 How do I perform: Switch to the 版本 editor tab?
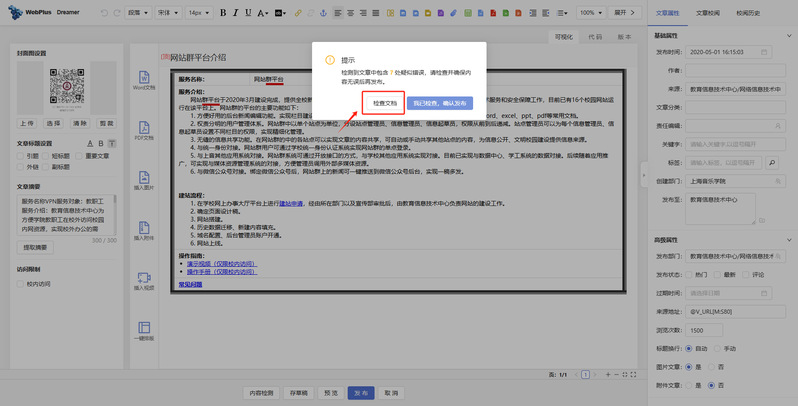(x=624, y=37)
